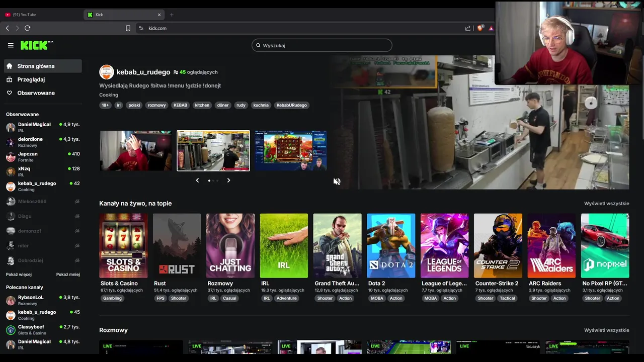
Task: Select the slots game carousel thumbnail
Action: click(x=290, y=151)
